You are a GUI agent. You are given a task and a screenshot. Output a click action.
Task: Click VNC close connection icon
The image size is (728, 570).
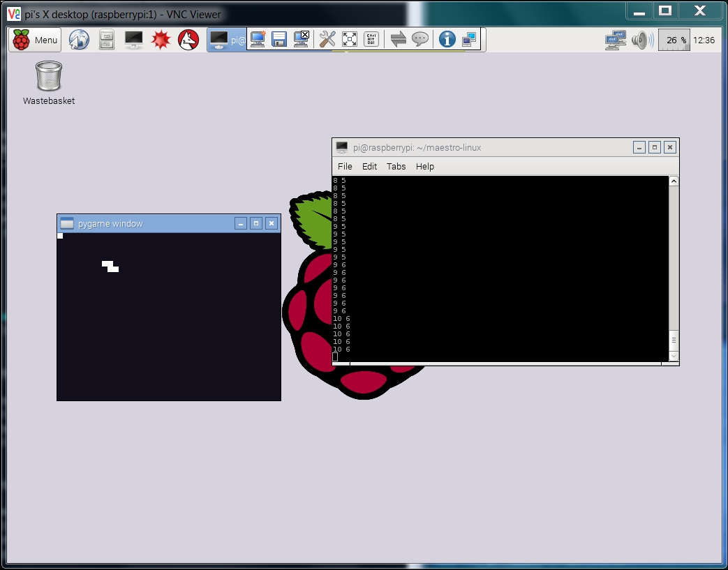302,40
